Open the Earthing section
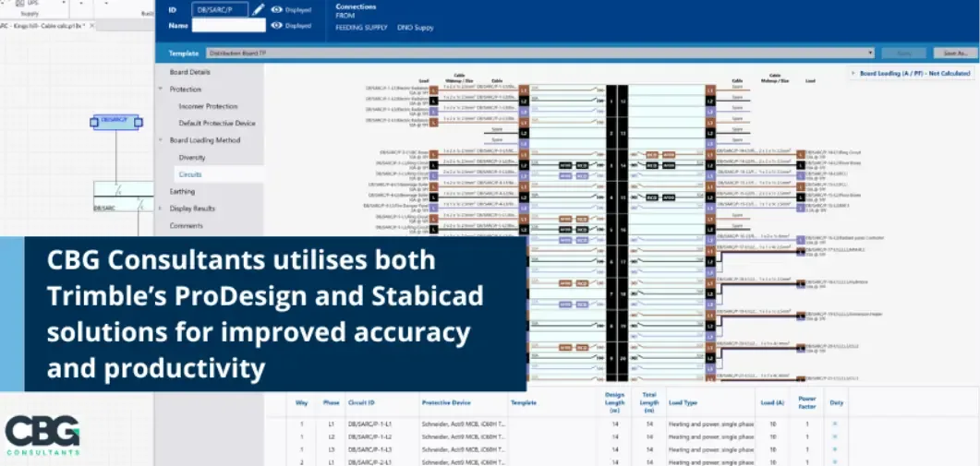Screen dimensions: 980x466 click(182, 192)
